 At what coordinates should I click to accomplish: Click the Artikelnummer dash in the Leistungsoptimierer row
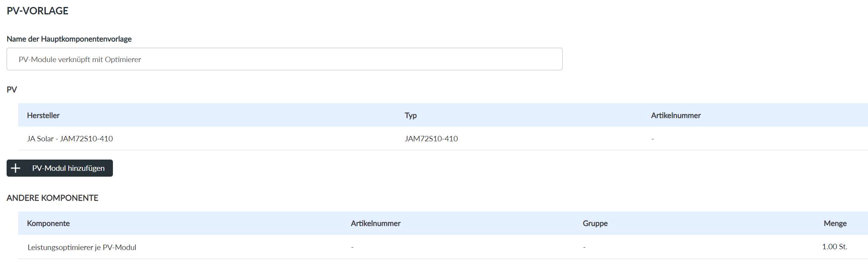(352, 247)
